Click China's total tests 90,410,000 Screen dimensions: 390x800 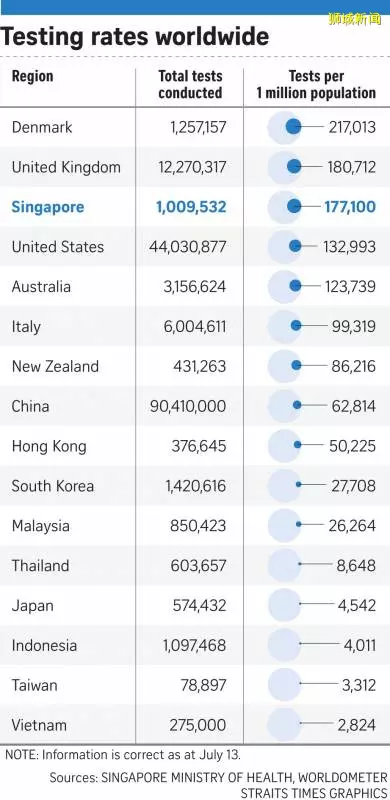(188, 406)
